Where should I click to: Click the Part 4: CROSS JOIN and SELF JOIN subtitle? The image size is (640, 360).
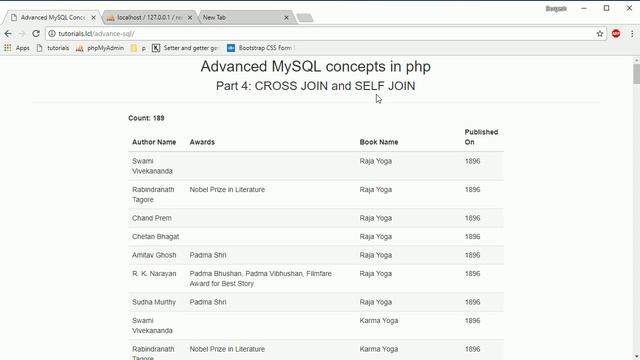coord(316,86)
